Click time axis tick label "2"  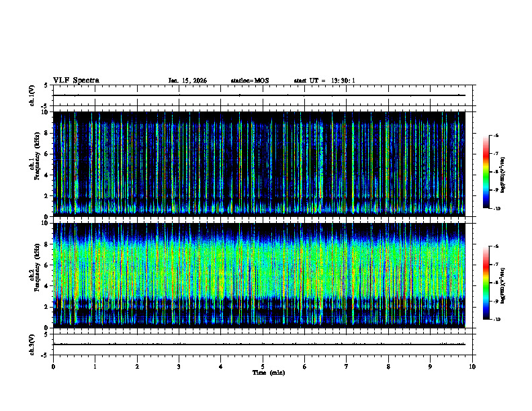tap(137, 367)
